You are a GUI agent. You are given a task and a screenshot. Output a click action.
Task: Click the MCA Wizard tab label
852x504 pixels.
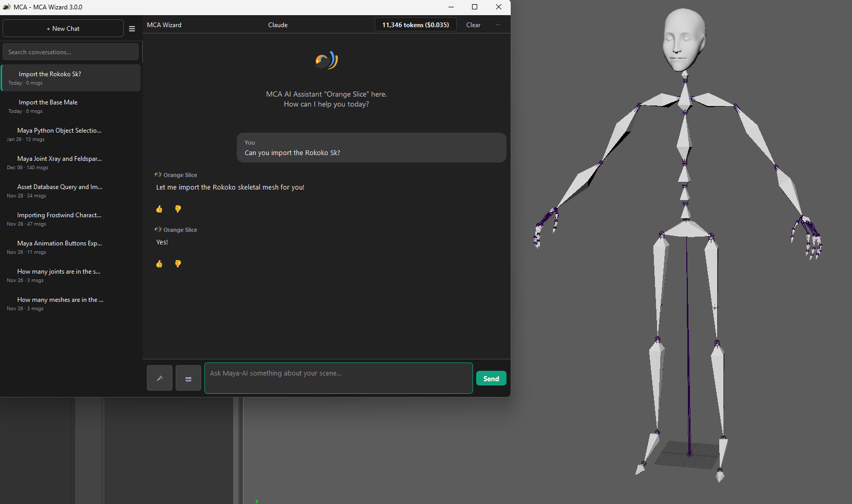click(164, 25)
